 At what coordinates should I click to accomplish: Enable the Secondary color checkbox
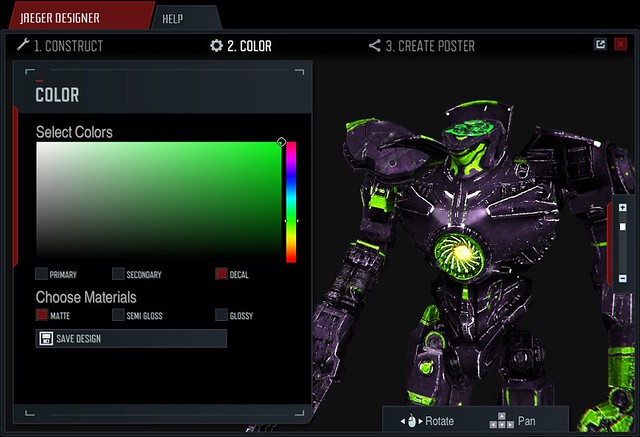pyautogui.click(x=118, y=274)
